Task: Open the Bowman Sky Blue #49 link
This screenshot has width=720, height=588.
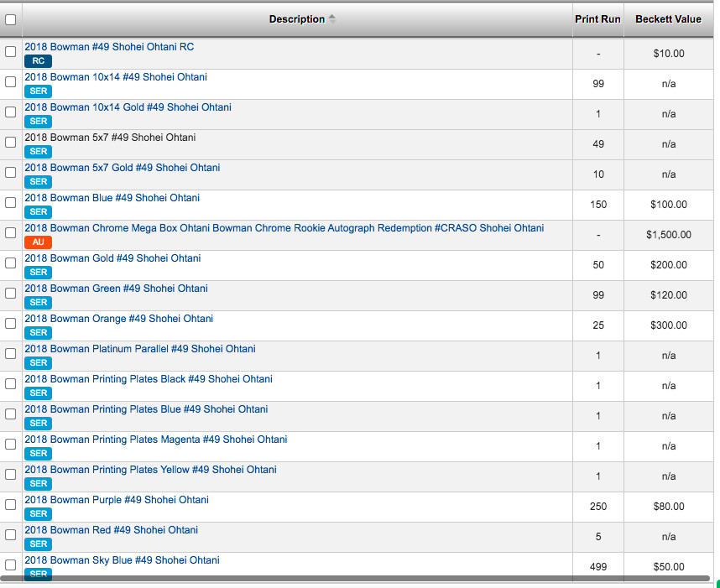Action: [123, 560]
